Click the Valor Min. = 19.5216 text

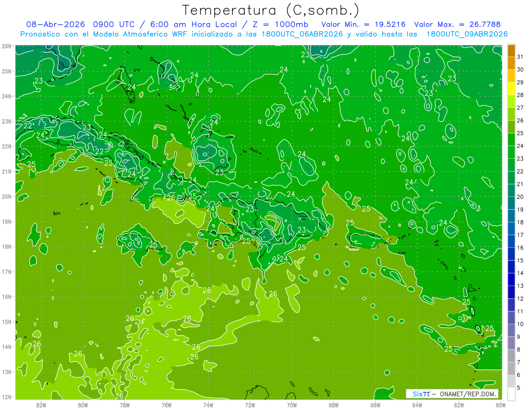(364, 24)
